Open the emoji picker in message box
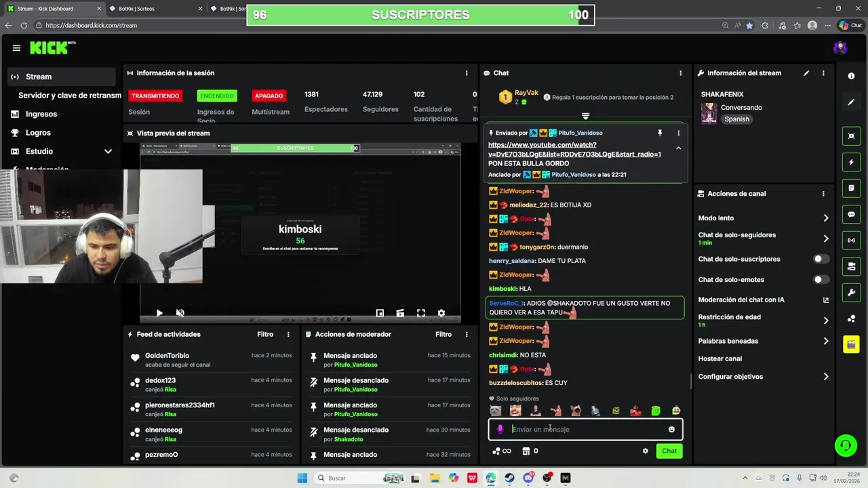 point(671,430)
